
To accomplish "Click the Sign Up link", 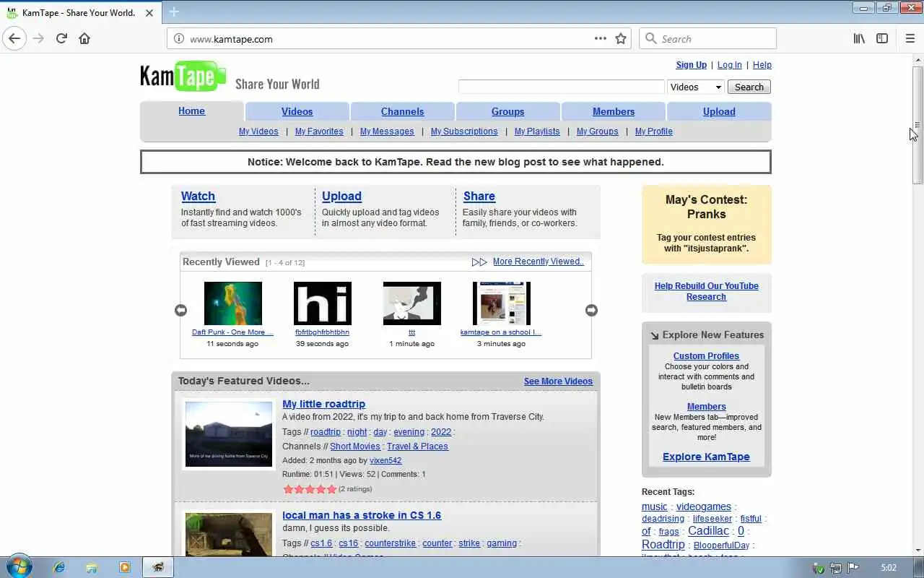I will [x=692, y=65].
